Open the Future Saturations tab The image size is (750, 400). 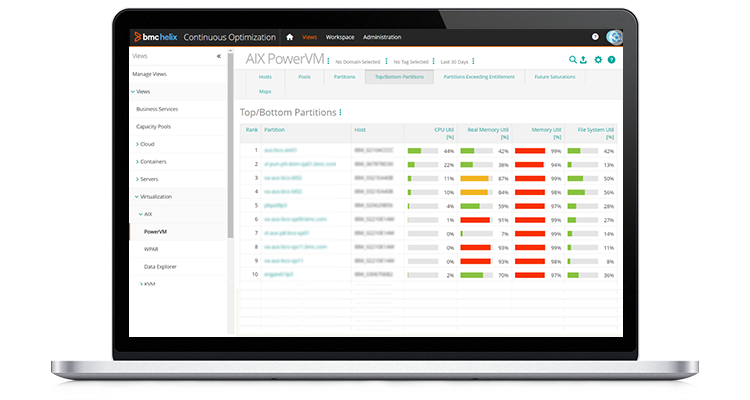tap(554, 76)
